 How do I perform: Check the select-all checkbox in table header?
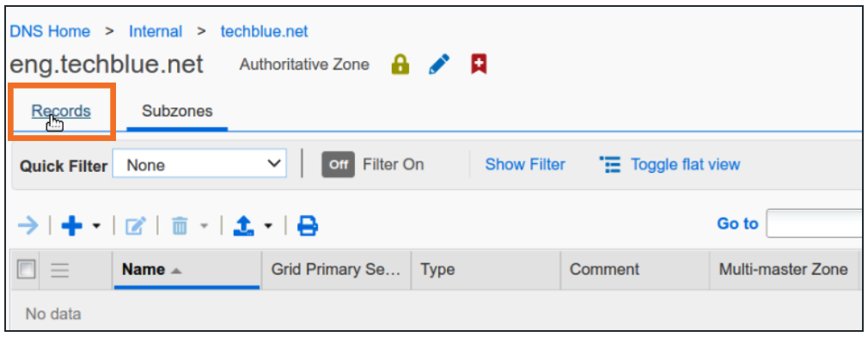click(x=27, y=269)
